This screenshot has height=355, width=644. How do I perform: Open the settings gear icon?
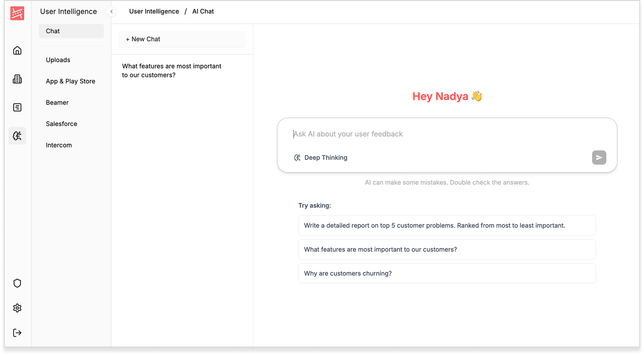pyautogui.click(x=17, y=308)
